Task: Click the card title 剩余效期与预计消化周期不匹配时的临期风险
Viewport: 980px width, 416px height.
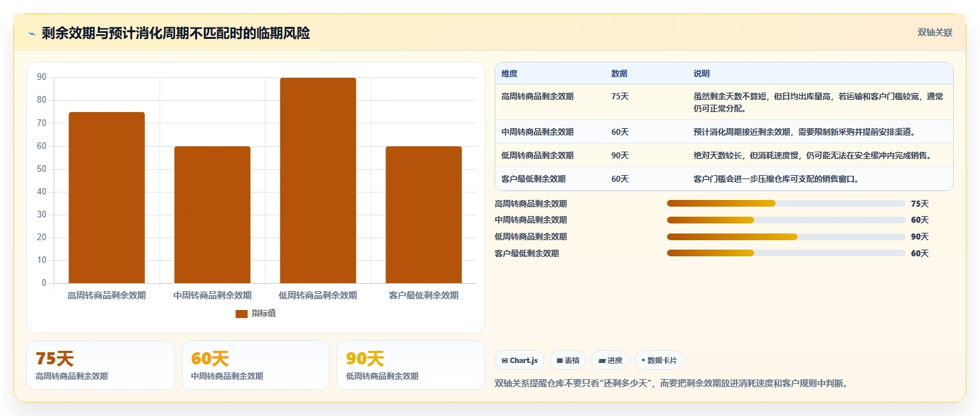Action: click(x=176, y=34)
